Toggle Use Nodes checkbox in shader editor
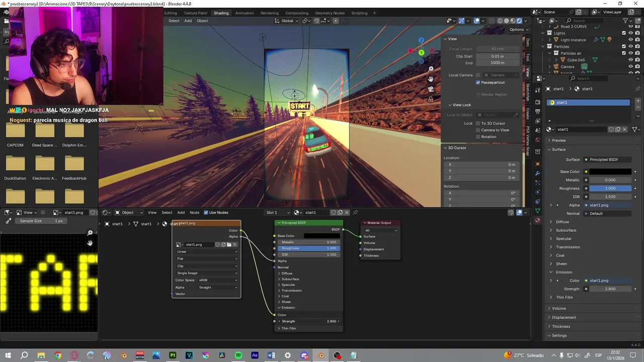The height and width of the screenshot is (362, 644). pyautogui.click(x=206, y=213)
